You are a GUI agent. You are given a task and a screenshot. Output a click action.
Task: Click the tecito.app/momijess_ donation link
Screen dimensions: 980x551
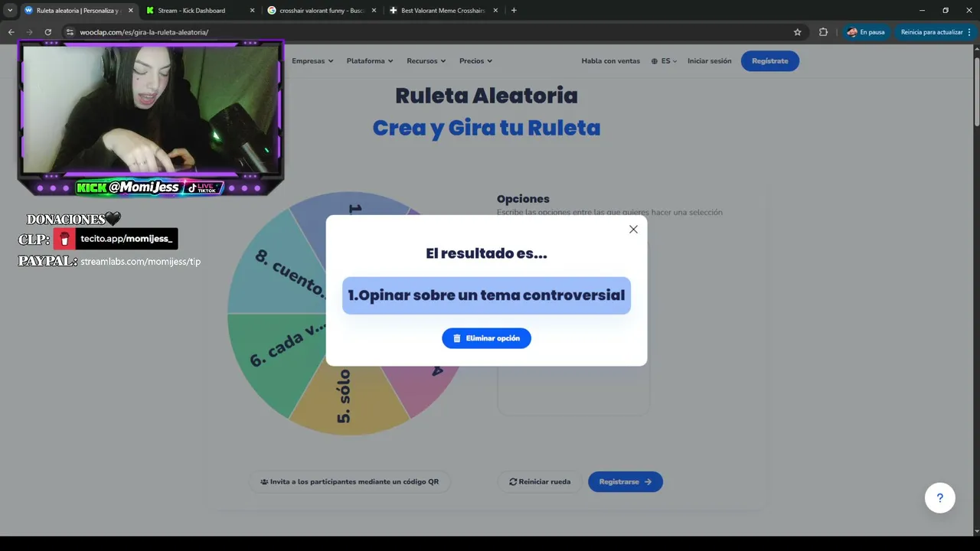pyautogui.click(x=116, y=239)
